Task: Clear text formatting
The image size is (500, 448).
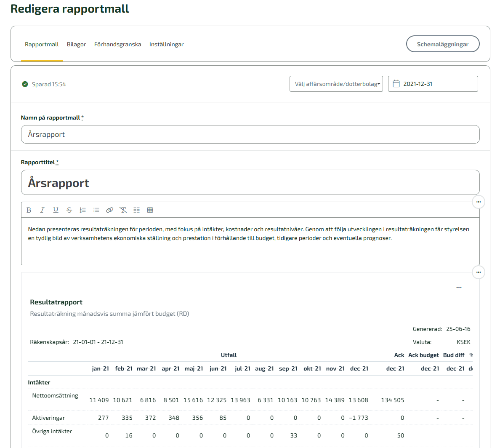Action: [123, 210]
